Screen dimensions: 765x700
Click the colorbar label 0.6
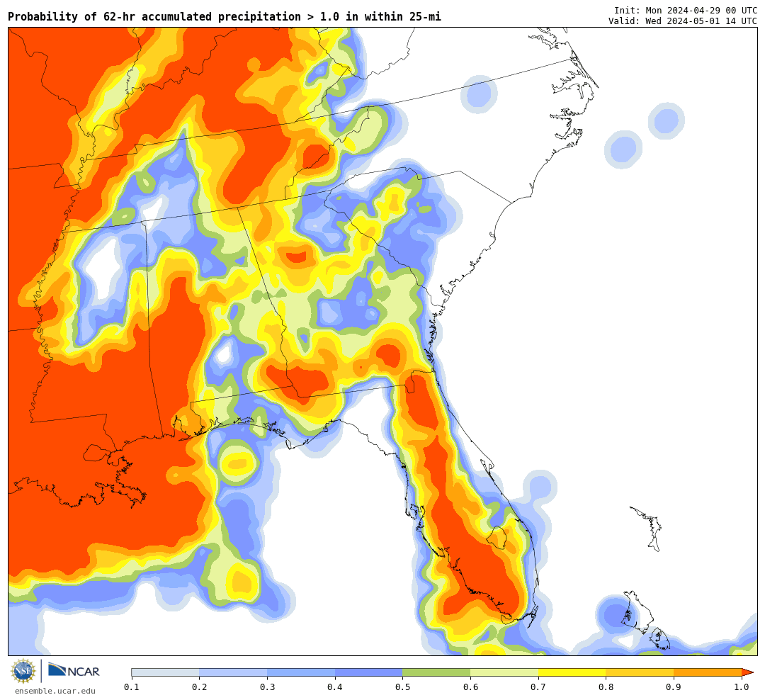[471, 687]
